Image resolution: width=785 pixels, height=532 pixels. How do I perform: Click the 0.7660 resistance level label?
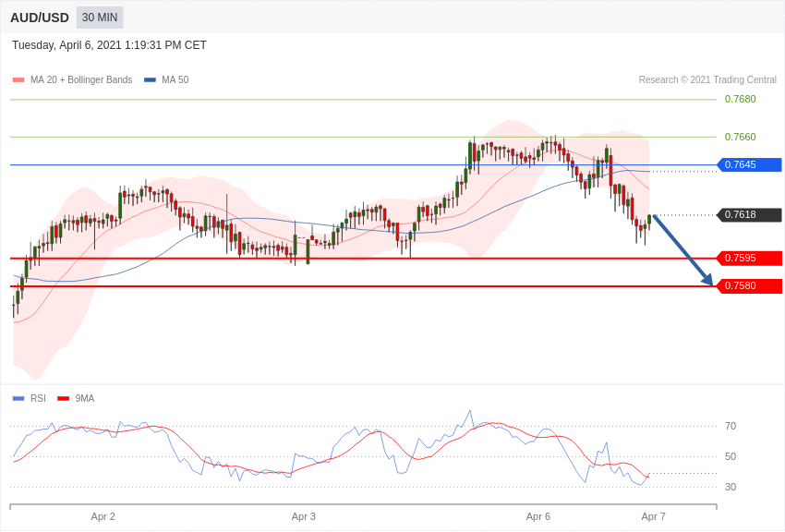[x=740, y=137]
